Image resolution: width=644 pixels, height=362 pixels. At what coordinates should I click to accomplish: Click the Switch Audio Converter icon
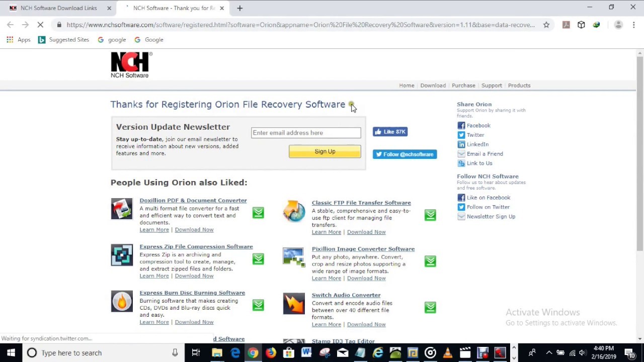click(x=294, y=304)
